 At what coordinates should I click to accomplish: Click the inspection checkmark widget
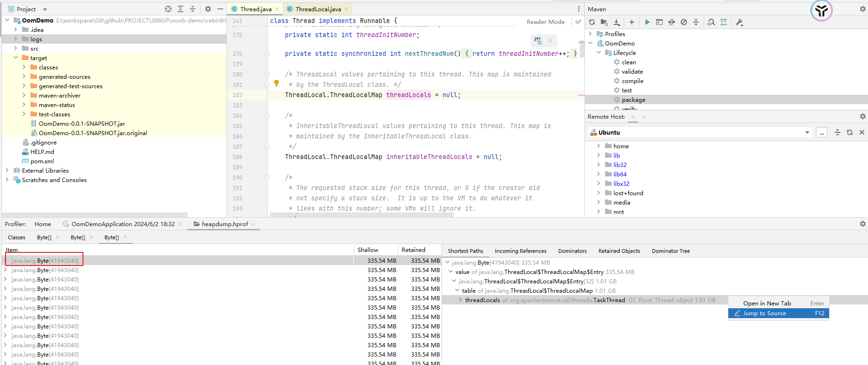coord(578,22)
